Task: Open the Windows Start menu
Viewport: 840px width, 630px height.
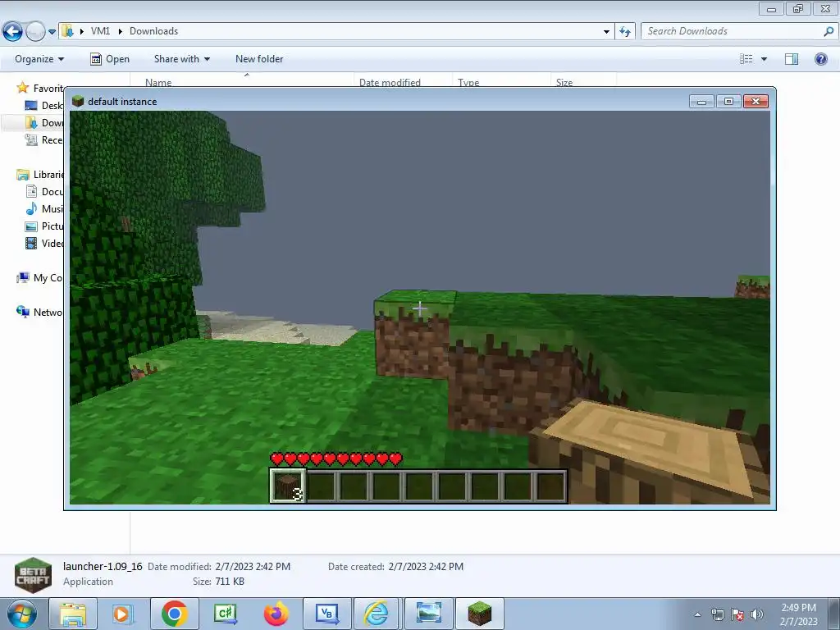Action: tap(21, 614)
